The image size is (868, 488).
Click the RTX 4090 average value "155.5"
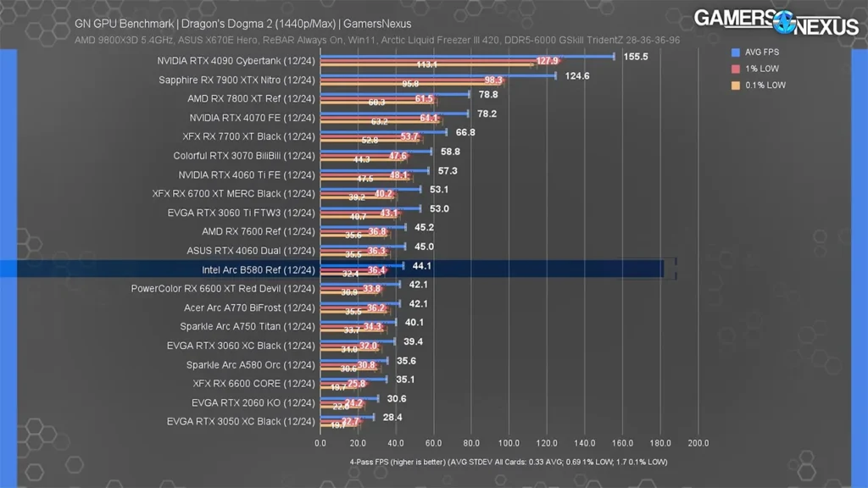[636, 57]
